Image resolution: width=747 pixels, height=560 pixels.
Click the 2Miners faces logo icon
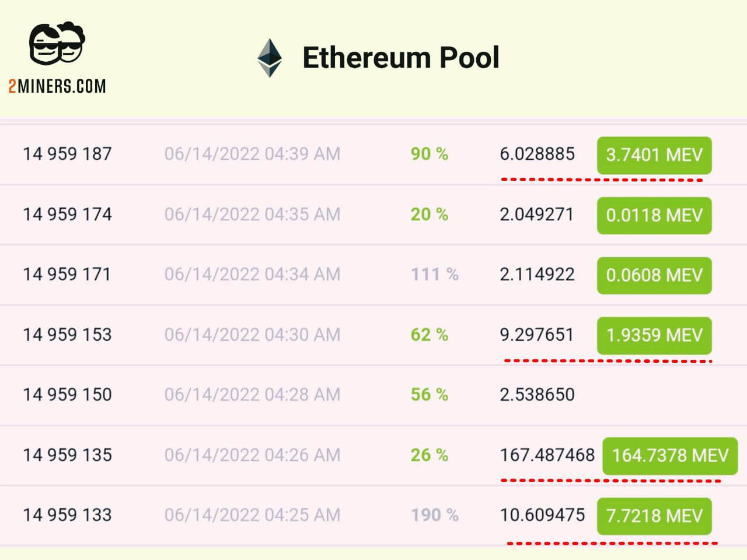point(57,43)
